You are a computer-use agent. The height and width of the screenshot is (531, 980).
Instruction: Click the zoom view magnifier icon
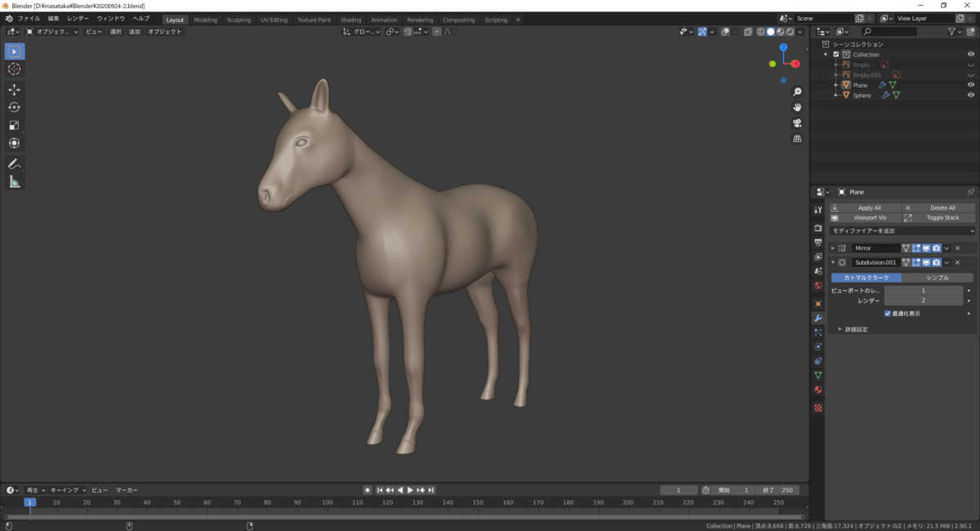tap(797, 91)
